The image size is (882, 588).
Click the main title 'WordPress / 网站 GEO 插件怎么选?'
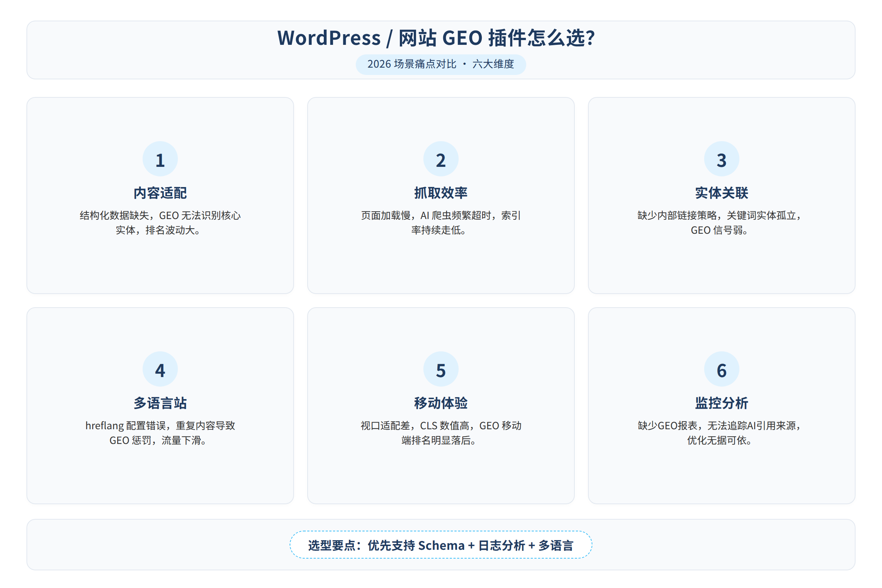(x=436, y=38)
